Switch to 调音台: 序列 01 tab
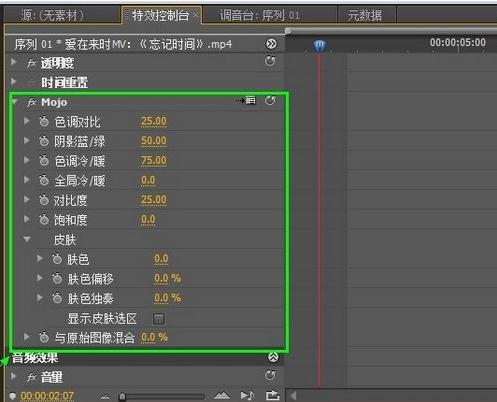The width and height of the screenshot is (497, 402). pyautogui.click(x=259, y=15)
